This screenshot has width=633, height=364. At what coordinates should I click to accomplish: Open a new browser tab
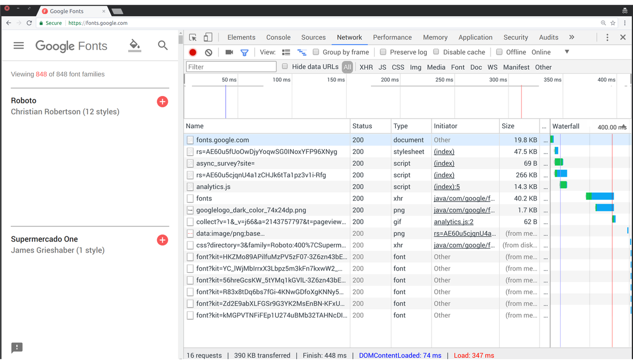tap(117, 11)
